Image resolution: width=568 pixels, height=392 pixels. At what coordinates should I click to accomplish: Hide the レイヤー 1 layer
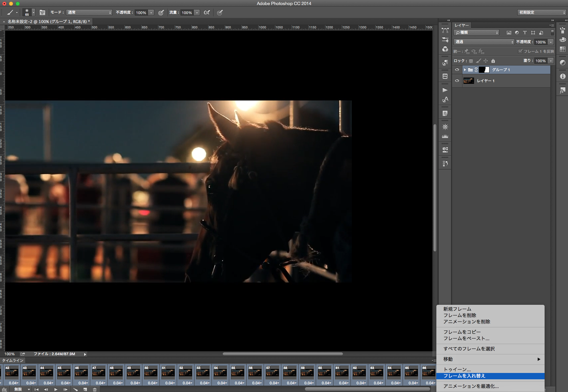click(x=457, y=81)
